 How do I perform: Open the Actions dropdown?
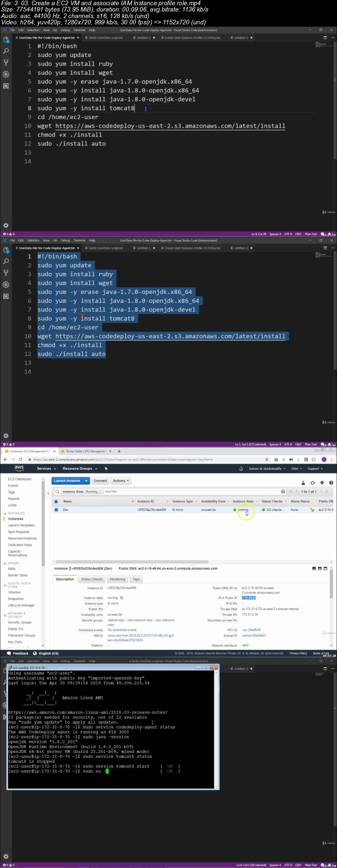(121, 481)
